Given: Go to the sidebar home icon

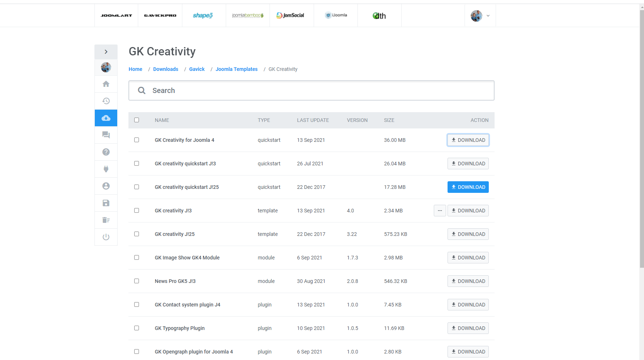Looking at the screenshot, I should [x=106, y=84].
